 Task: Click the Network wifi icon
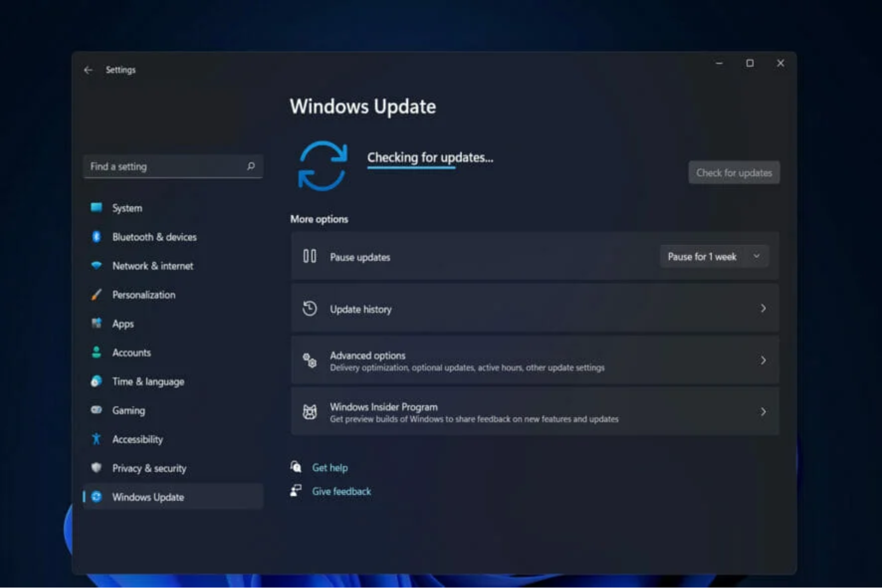(96, 266)
